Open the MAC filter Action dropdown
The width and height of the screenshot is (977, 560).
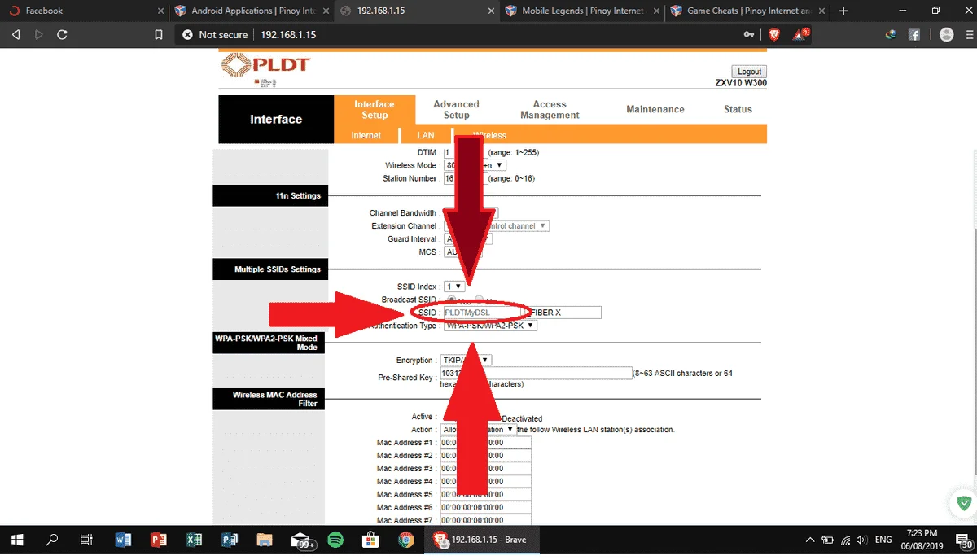[x=478, y=429]
